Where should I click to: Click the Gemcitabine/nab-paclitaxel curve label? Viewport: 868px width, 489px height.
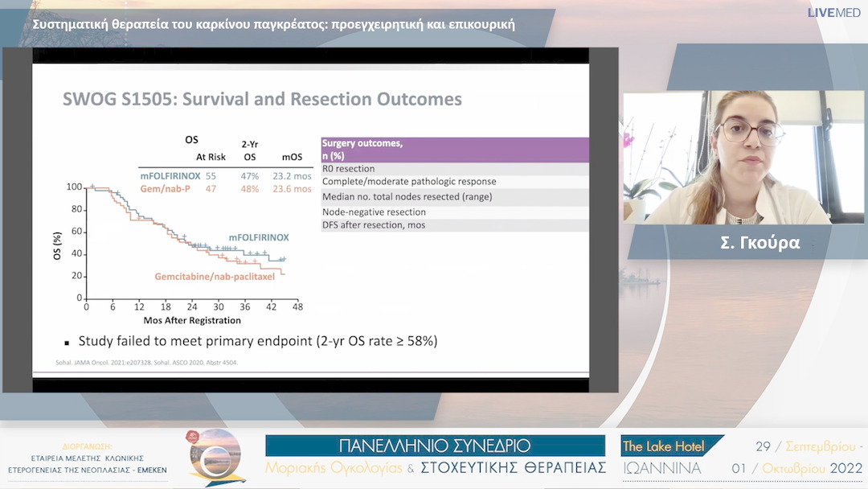click(x=215, y=277)
